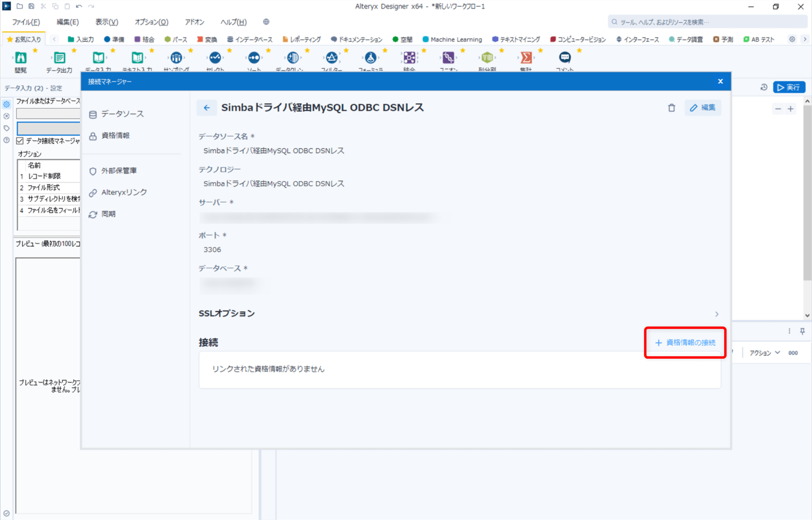Open the 編集(E) menu
The width and height of the screenshot is (812, 520).
[x=67, y=22]
